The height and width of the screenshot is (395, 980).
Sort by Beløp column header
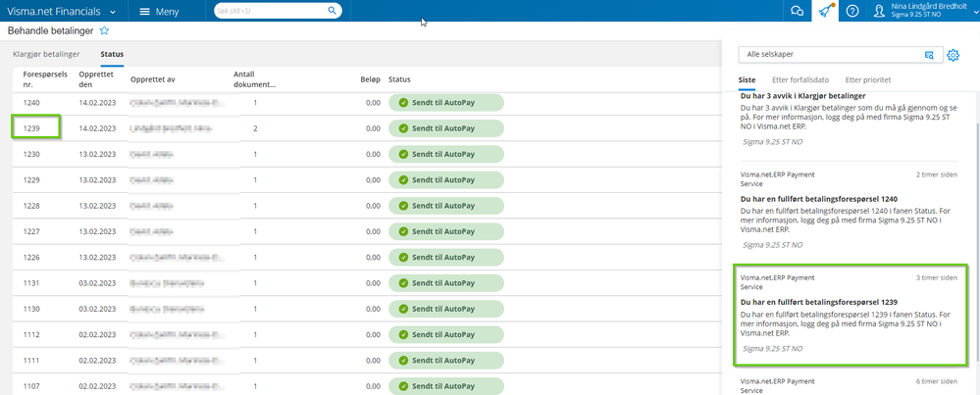[x=370, y=79]
